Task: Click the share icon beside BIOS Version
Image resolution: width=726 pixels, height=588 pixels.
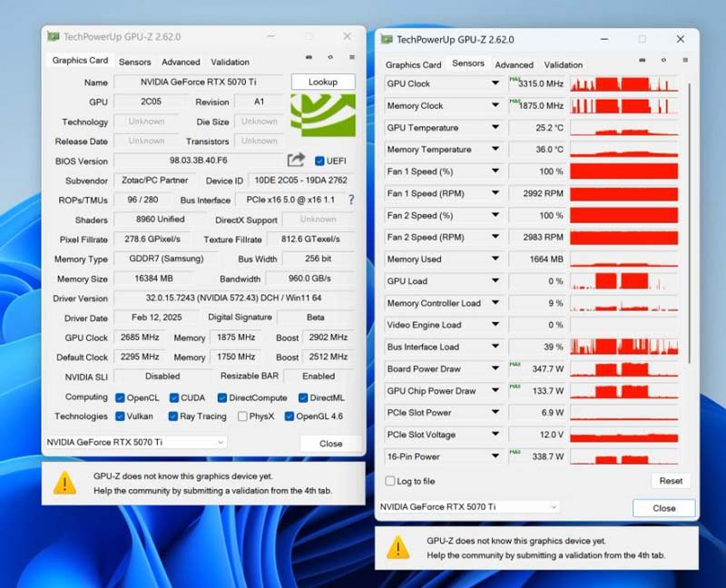Action: click(x=295, y=161)
